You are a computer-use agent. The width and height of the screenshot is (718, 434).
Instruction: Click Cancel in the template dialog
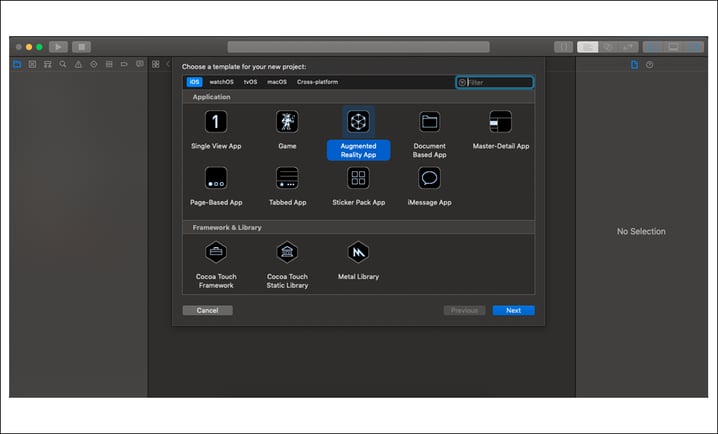point(207,310)
